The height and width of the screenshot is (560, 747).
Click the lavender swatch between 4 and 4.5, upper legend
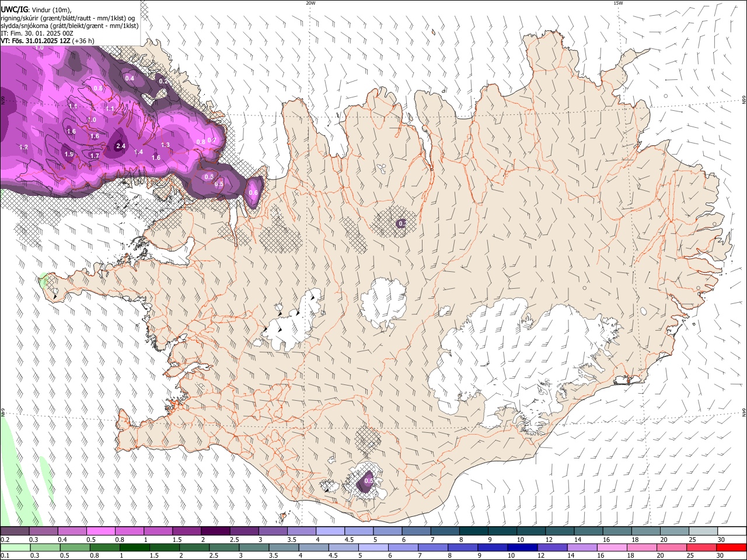pos(330,531)
